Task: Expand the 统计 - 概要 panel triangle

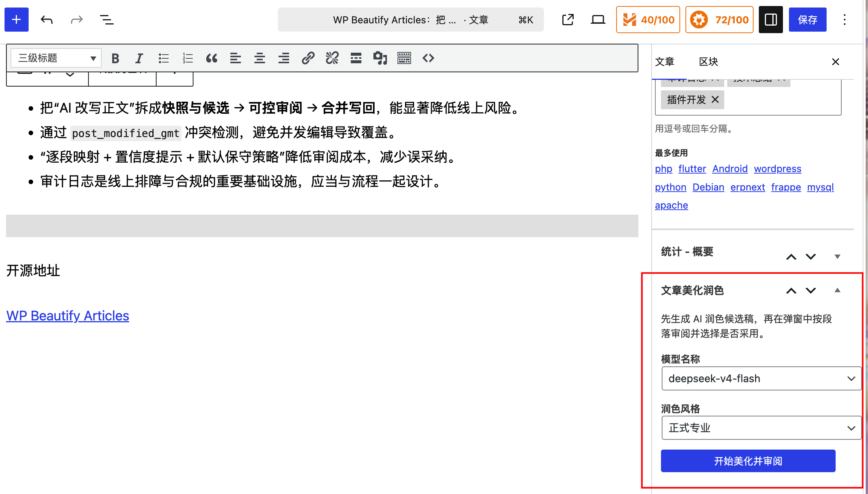Action: click(x=837, y=257)
